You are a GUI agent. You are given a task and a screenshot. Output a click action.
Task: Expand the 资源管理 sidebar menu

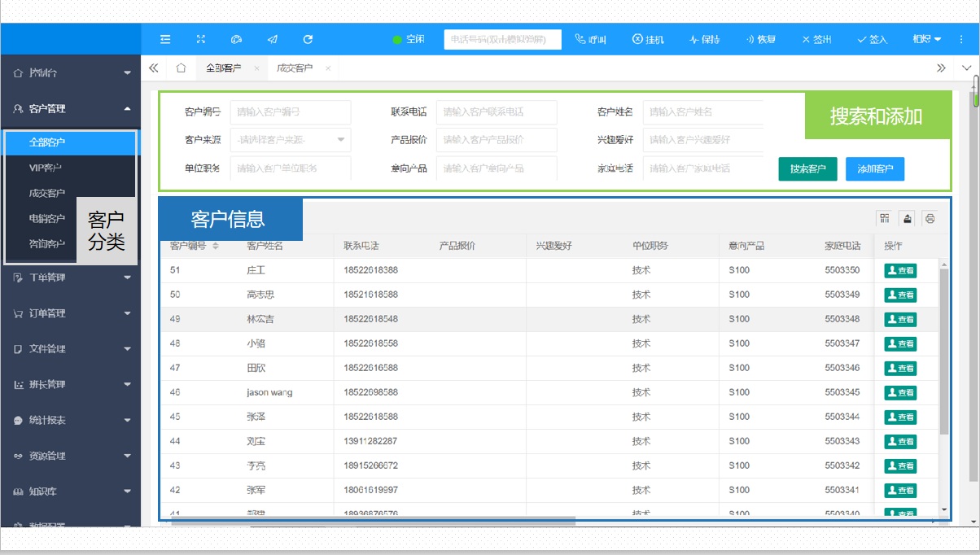(x=70, y=457)
